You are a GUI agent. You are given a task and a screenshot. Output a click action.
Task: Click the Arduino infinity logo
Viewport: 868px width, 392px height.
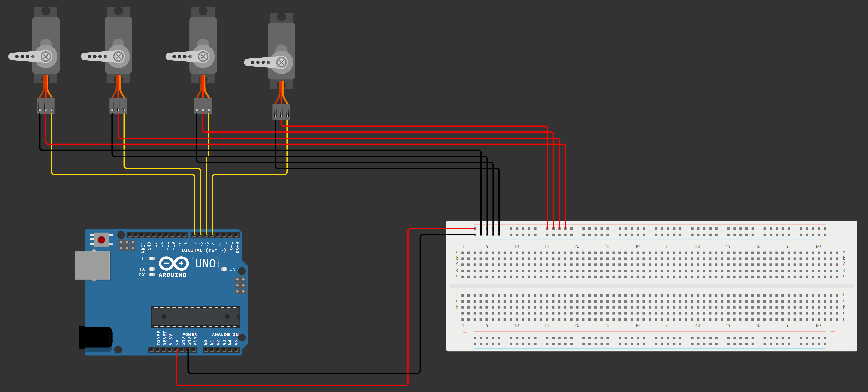click(174, 263)
